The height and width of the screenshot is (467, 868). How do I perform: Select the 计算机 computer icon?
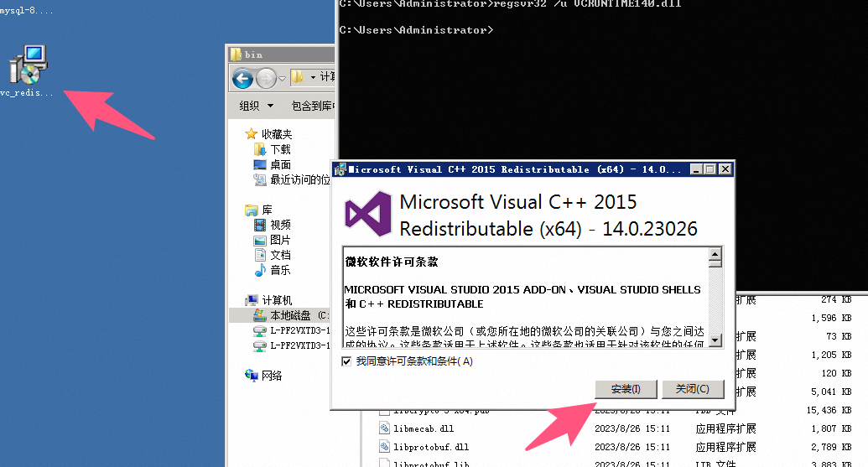pyautogui.click(x=252, y=300)
